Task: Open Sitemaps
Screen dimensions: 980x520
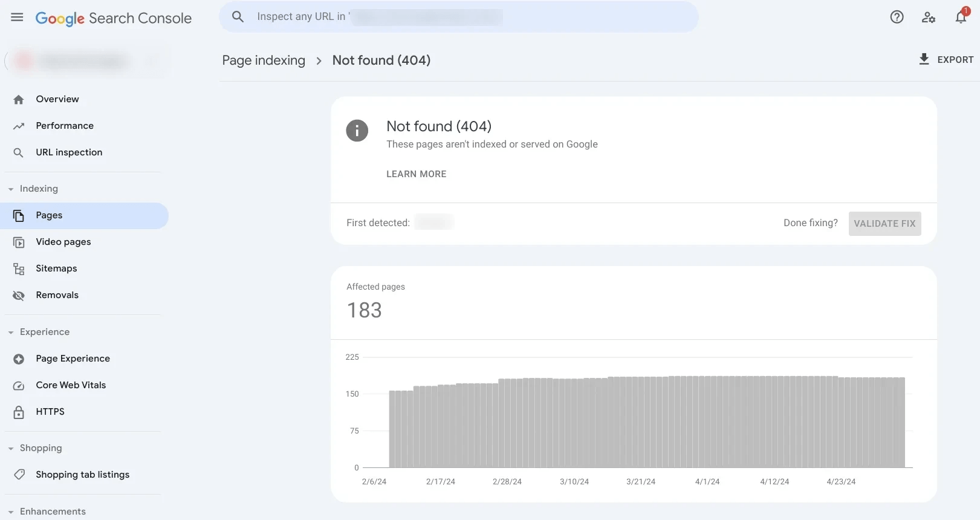Action: click(x=56, y=268)
